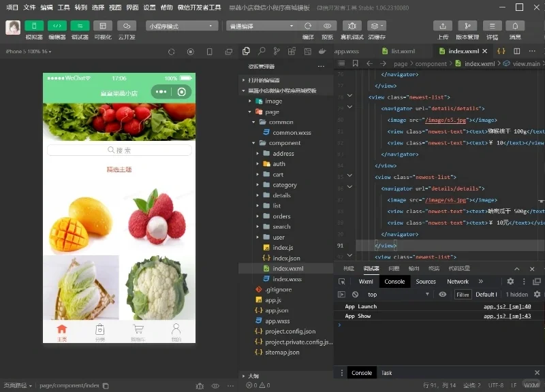Toggle the simulator panel button
The height and width of the screenshot is (392, 545).
click(34, 25)
